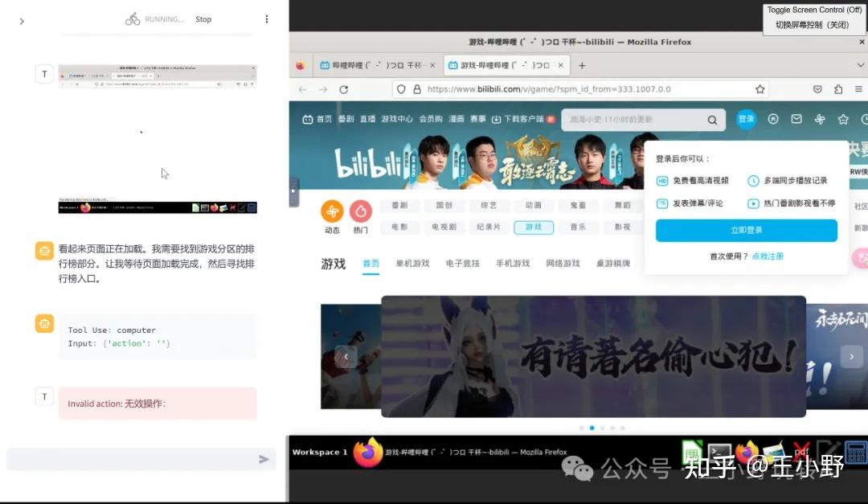Screen dimensions: 868x504
Task: Open the 单机游戏 sub-tab
Action: tap(412, 264)
